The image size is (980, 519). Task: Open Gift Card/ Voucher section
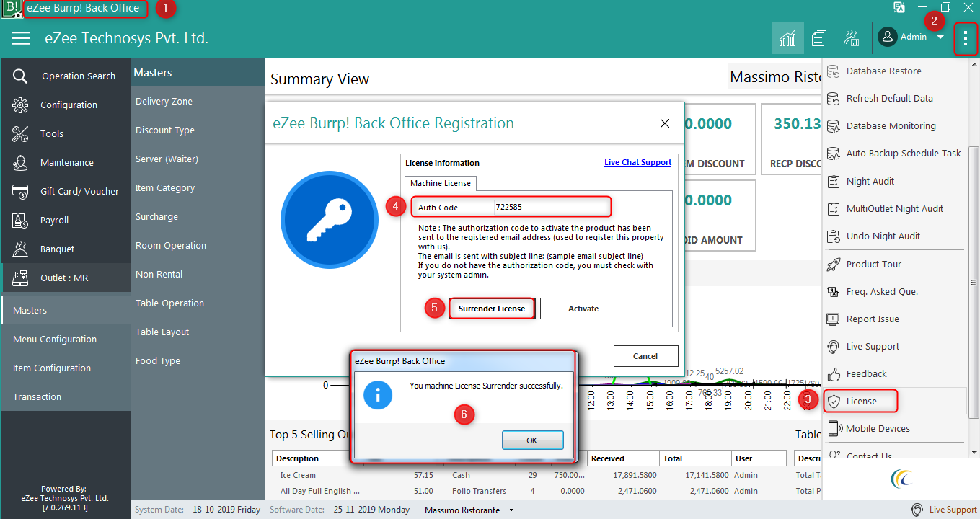pos(66,191)
